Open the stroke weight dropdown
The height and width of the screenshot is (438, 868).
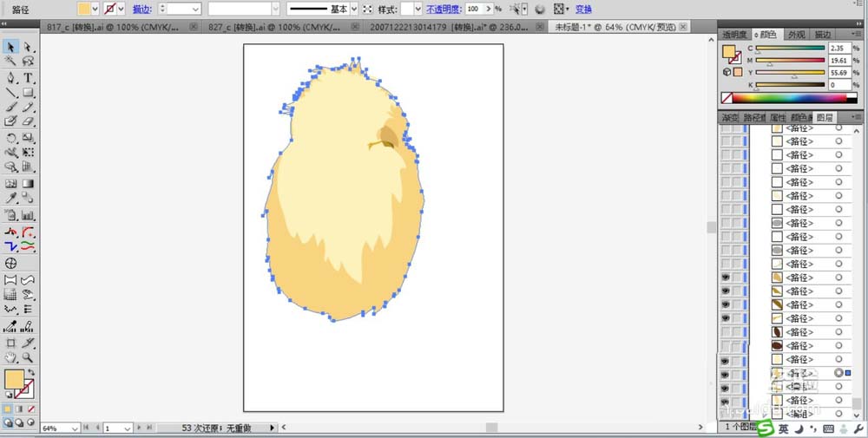(196, 9)
